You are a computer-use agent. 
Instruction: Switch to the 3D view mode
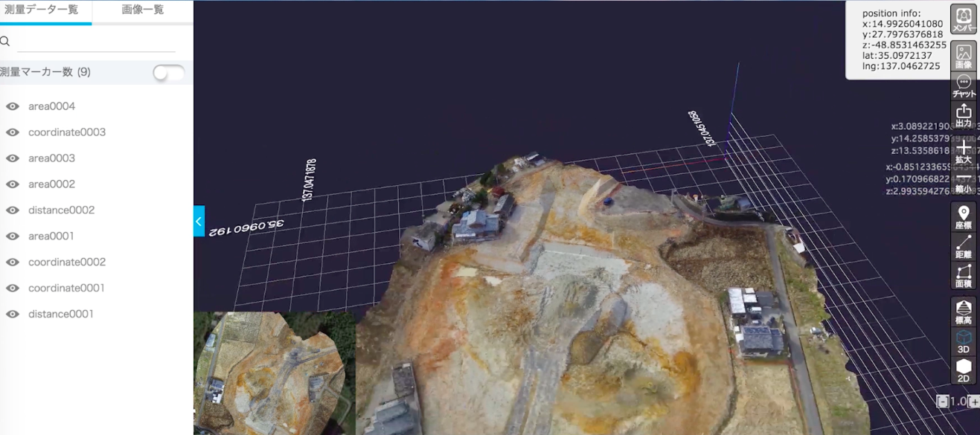click(x=964, y=342)
